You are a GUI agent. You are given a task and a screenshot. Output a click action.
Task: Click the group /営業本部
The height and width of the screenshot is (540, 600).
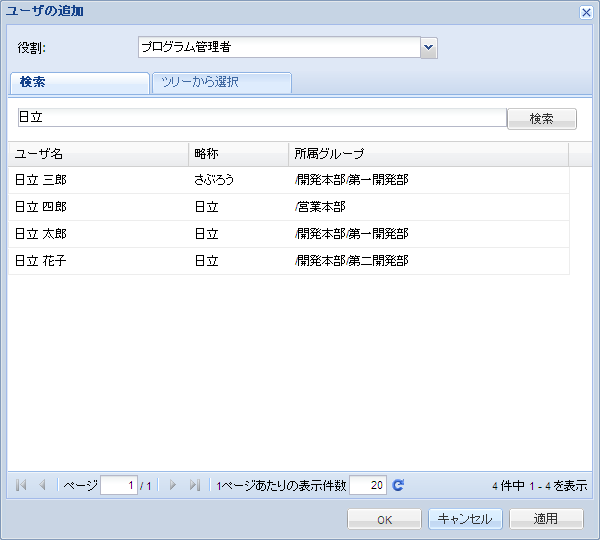coord(320,207)
